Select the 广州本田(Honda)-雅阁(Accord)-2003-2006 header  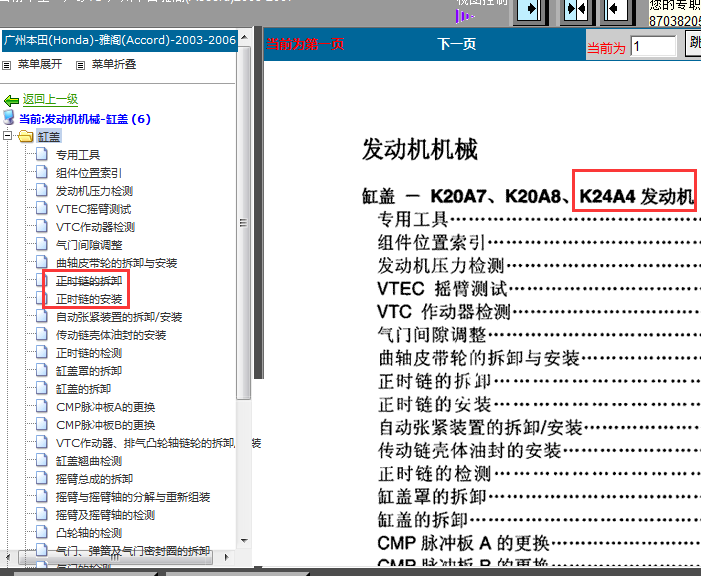119,40
